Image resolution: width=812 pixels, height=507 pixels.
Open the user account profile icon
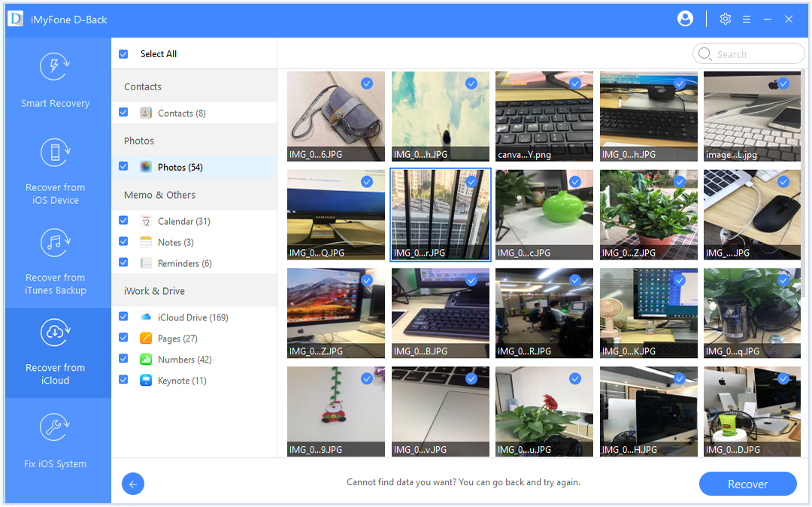click(x=685, y=19)
